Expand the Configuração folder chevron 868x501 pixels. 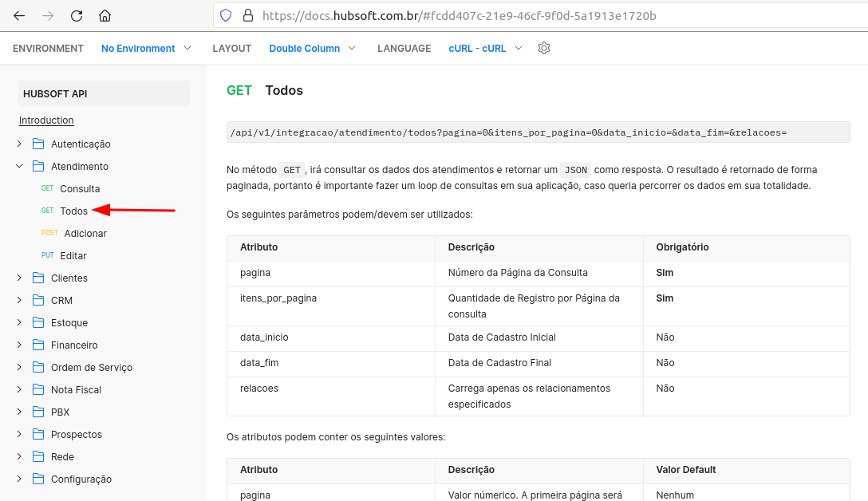click(19, 479)
